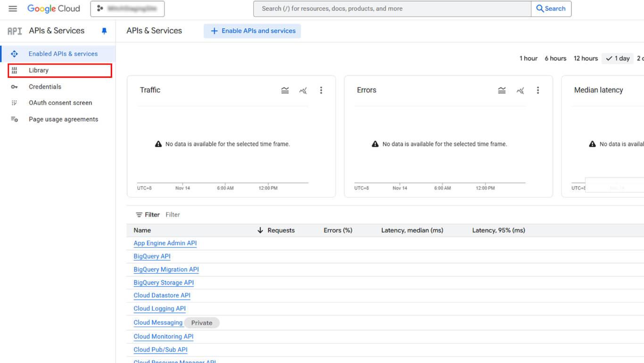
Task: Go to Credentials in the sidebar
Action: pyautogui.click(x=45, y=87)
